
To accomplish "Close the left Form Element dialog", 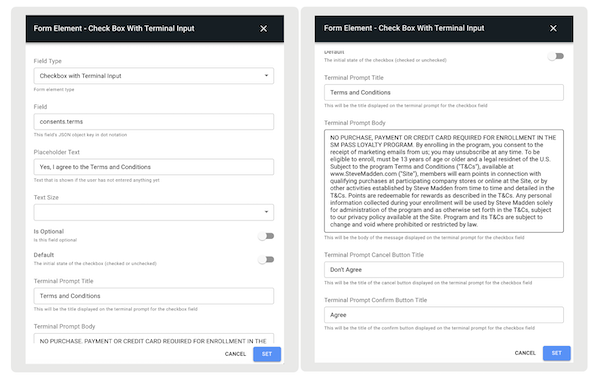I will 263,29.
